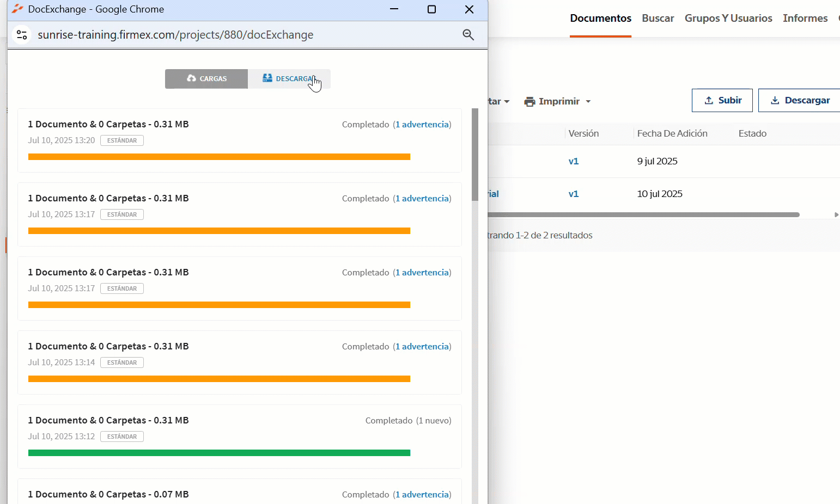Click the Estado column header
This screenshot has width=840, height=504.
(752, 134)
